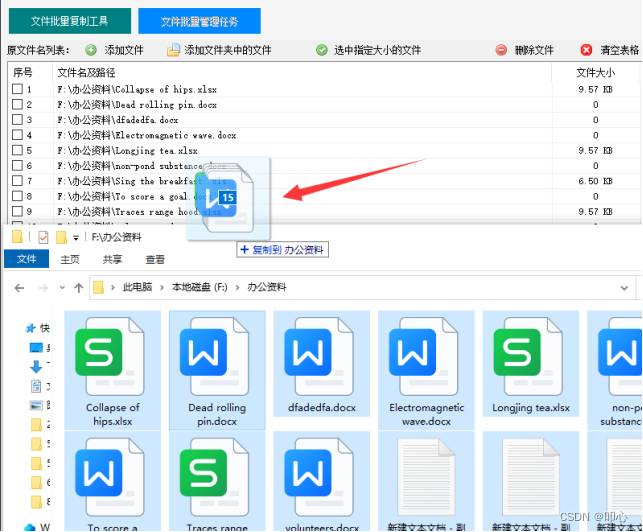Check the box for row 1 Collapse of hips.xlsx
The image size is (643, 532).
pyautogui.click(x=17, y=89)
